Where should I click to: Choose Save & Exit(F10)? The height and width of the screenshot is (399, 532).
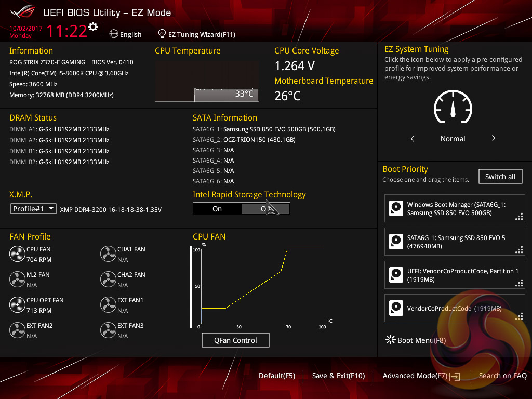click(x=338, y=376)
